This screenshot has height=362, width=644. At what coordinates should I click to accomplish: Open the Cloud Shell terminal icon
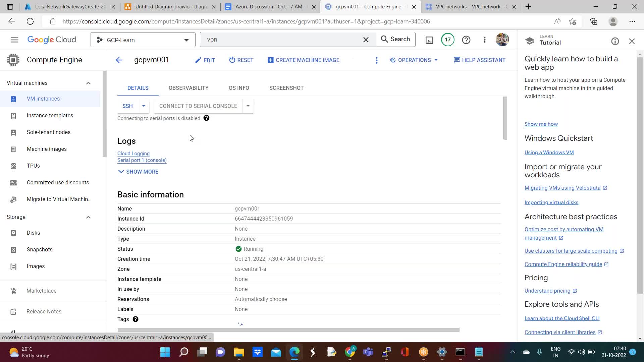click(429, 40)
